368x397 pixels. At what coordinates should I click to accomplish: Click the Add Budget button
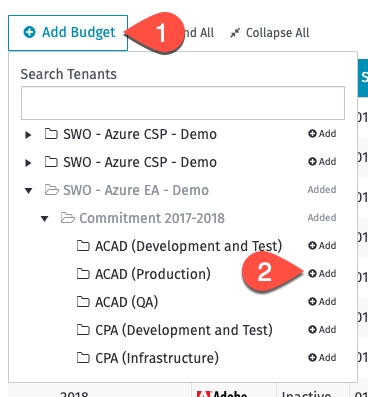pyautogui.click(x=68, y=33)
